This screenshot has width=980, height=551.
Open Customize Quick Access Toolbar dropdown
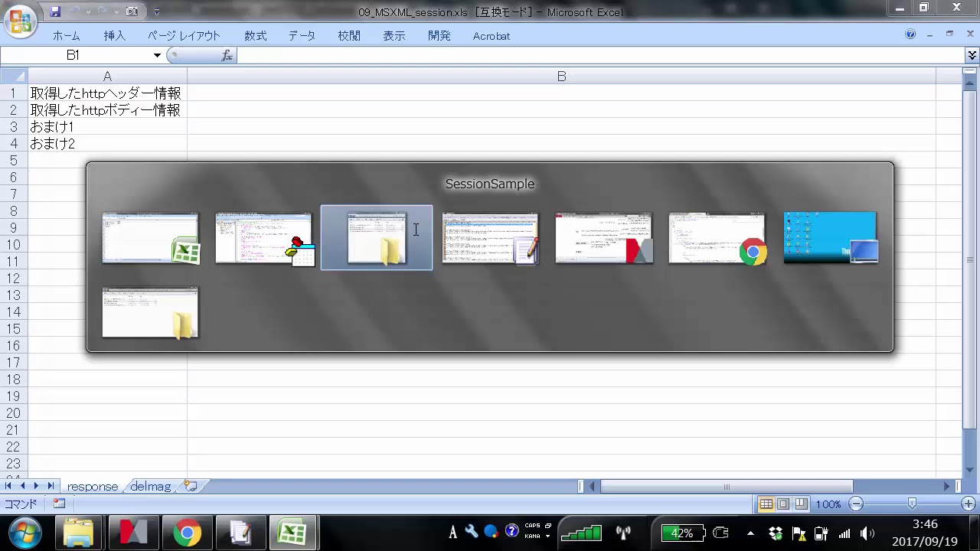(x=156, y=12)
